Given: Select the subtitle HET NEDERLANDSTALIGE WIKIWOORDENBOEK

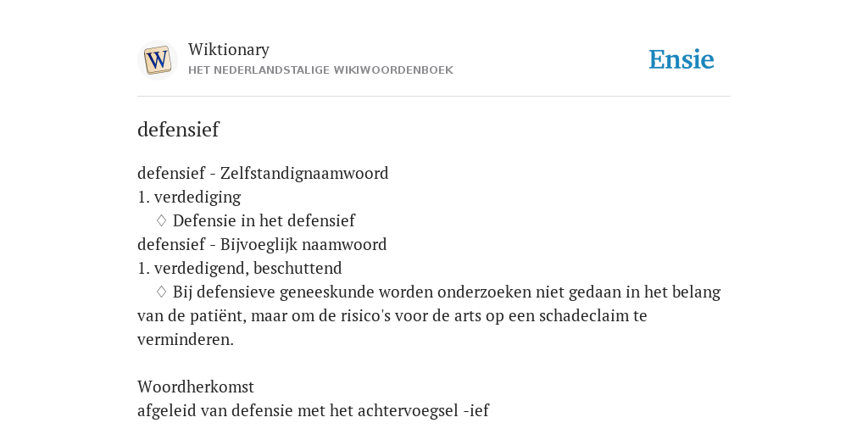Looking at the screenshot, I should pyautogui.click(x=320, y=70).
